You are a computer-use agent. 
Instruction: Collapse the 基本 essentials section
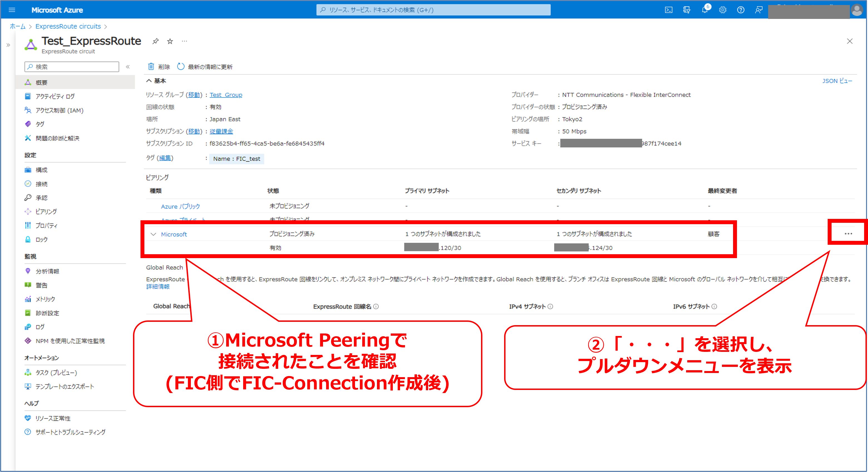pos(149,81)
